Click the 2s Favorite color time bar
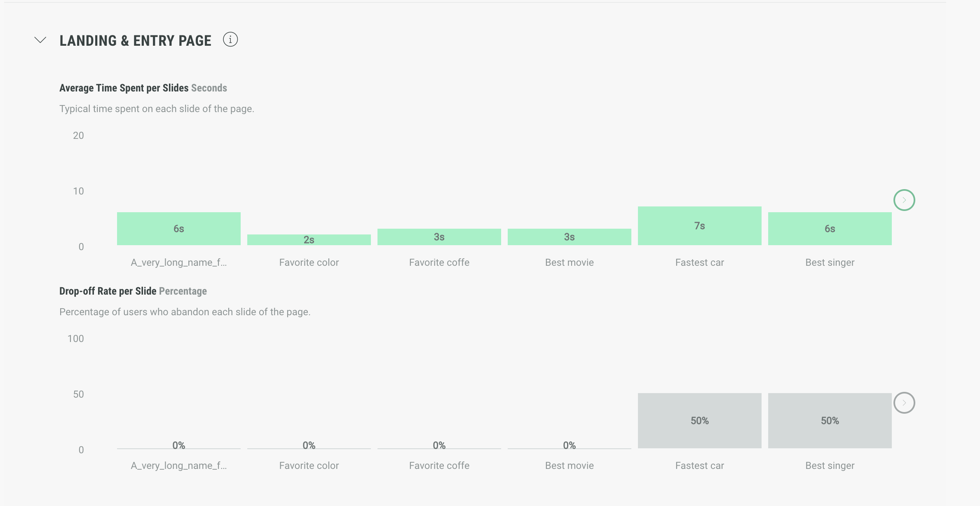 [x=309, y=240]
